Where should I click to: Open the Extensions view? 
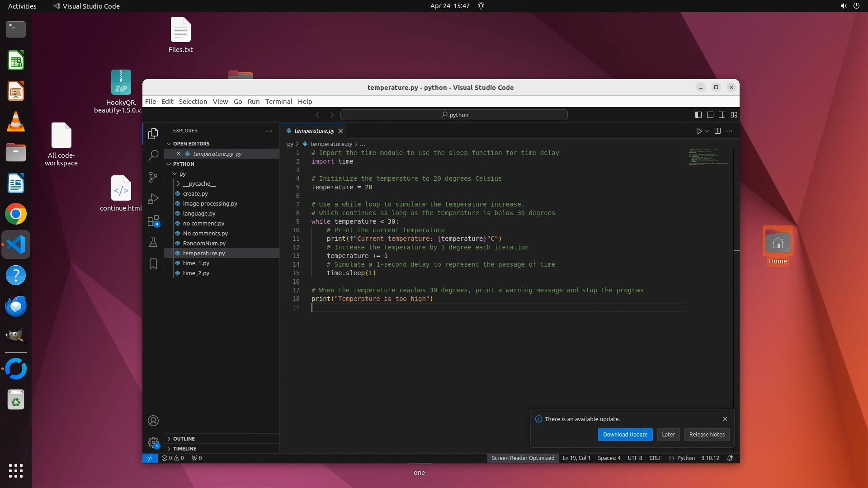click(153, 221)
